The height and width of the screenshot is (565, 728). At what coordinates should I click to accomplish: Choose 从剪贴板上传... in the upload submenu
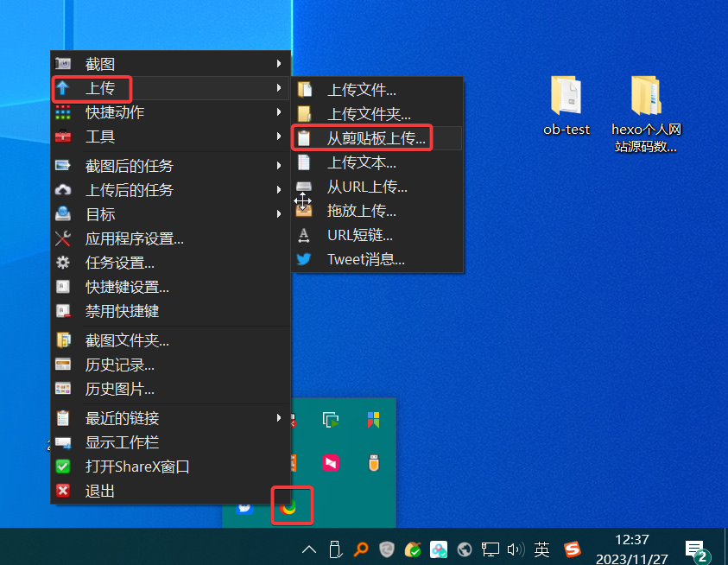[377, 138]
